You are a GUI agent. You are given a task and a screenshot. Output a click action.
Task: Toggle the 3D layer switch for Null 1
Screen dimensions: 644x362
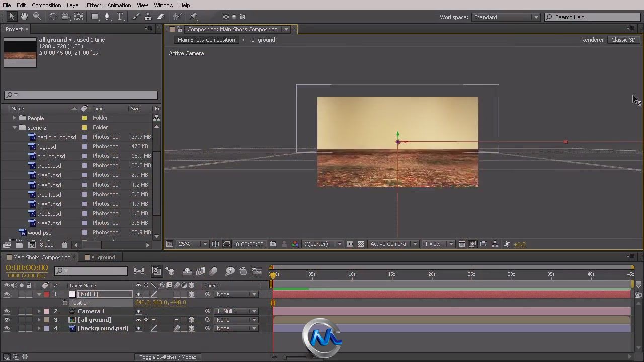[x=191, y=294]
